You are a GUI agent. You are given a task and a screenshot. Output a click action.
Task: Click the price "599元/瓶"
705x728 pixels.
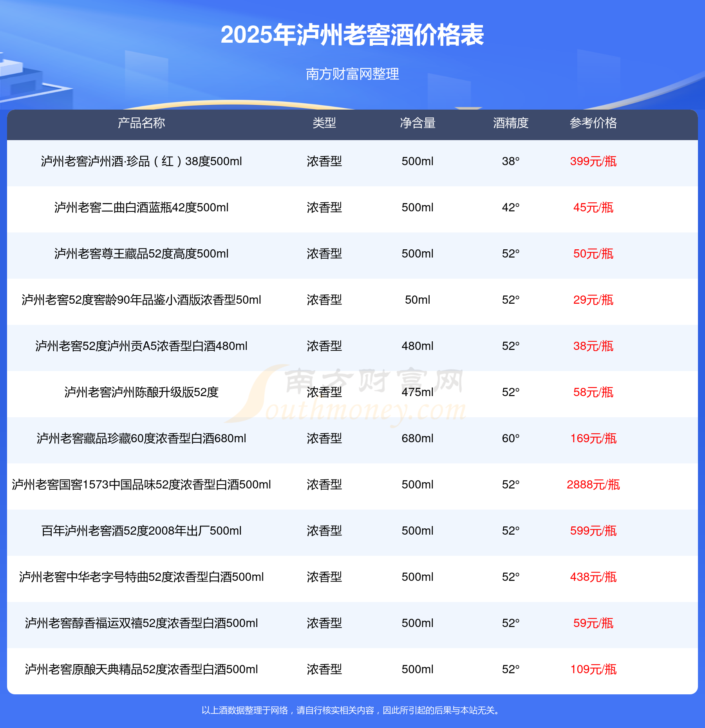[593, 531]
